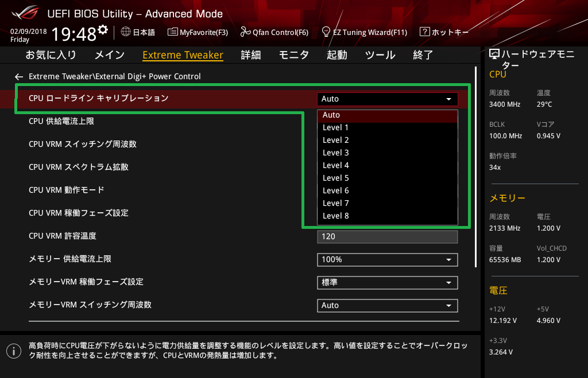Image resolution: width=588 pixels, height=378 pixels.
Task: Click the globe language icon
Action: tap(126, 32)
